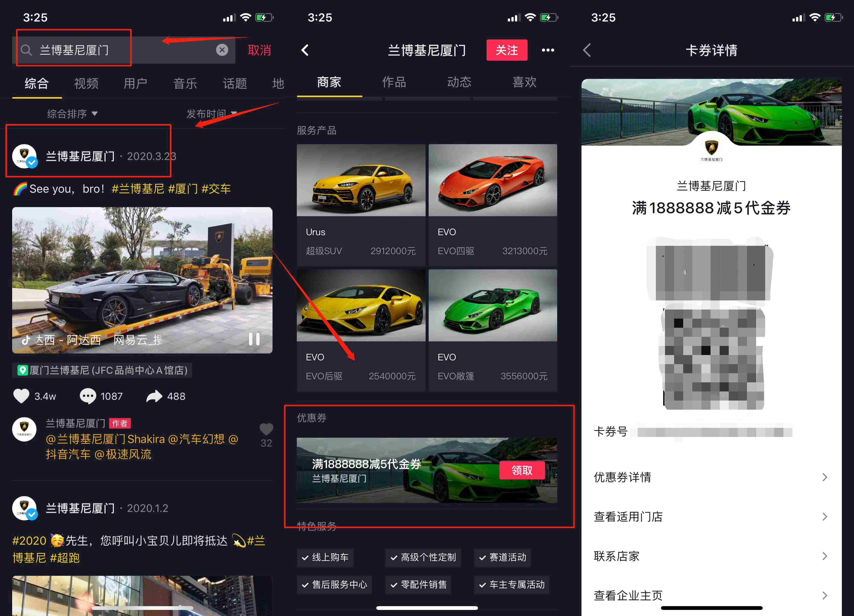The height and width of the screenshot is (616, 854).
Task: Tap the @极速风流 mention in comment
Action: [123, 454]
